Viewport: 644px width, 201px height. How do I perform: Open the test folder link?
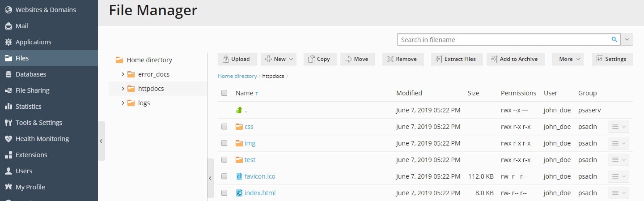(250, 160)
